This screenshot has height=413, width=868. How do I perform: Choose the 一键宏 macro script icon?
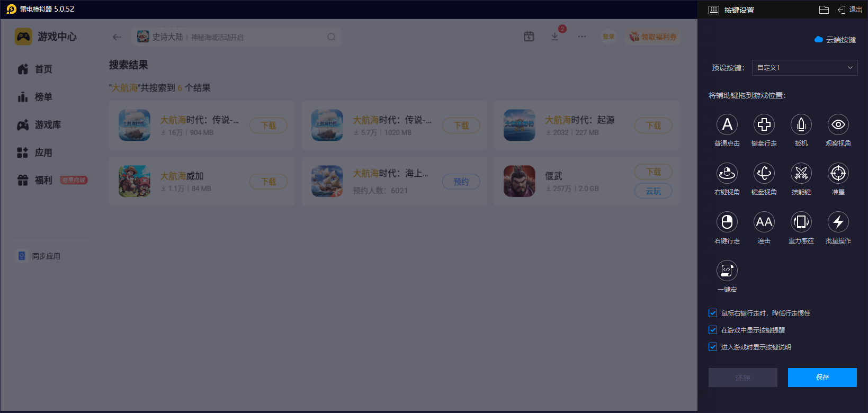(x=727, y=271)
